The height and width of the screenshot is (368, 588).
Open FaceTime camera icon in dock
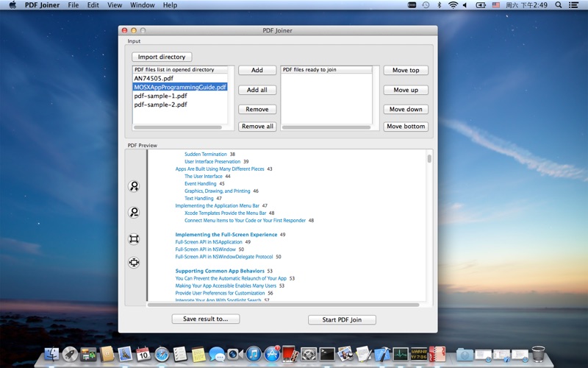(235, 354)
